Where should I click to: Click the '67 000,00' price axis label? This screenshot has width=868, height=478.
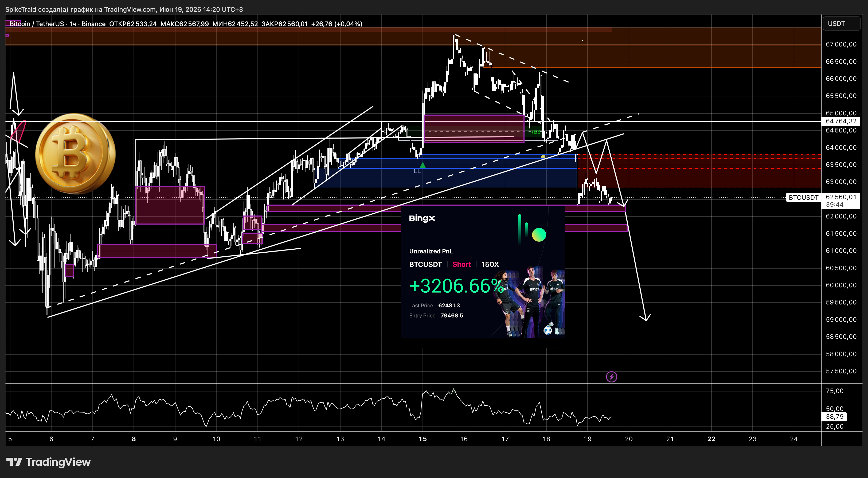[841, 45]
